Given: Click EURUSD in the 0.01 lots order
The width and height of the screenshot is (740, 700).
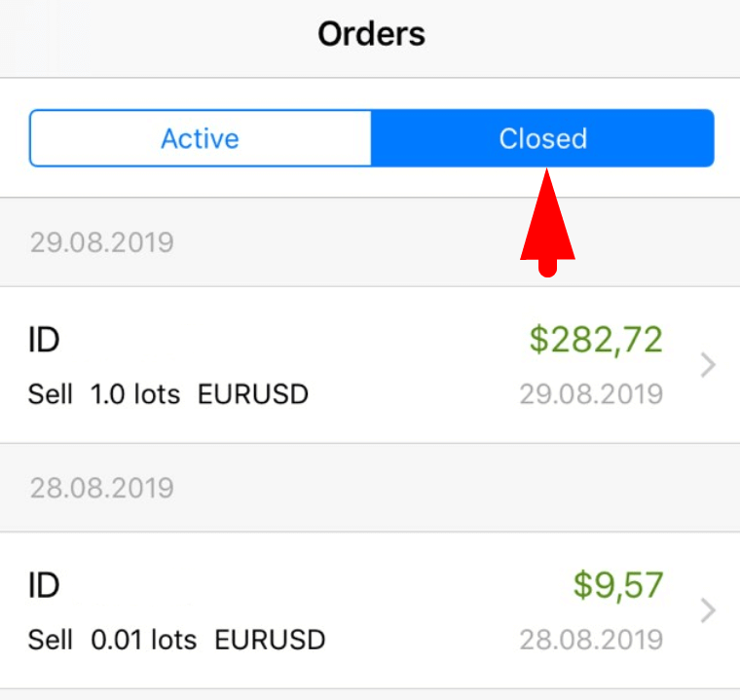Looking at the screenshot, I should click(270, 640).
